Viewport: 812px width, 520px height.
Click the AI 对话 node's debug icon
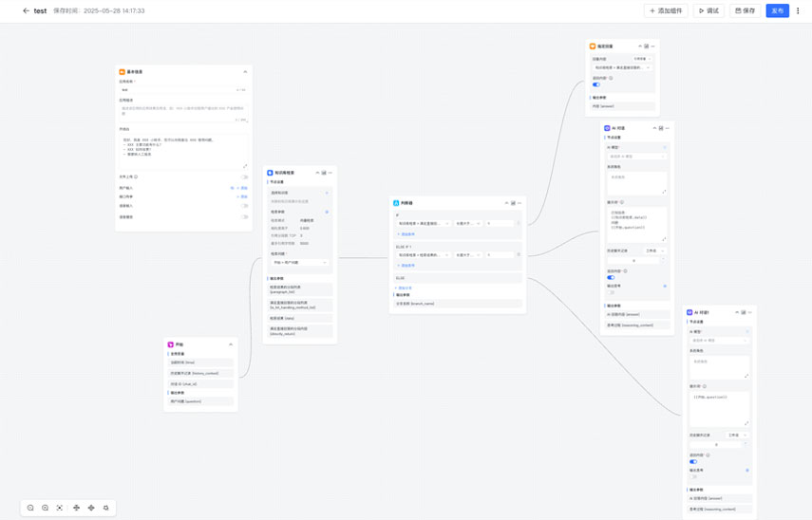(660, 128)
